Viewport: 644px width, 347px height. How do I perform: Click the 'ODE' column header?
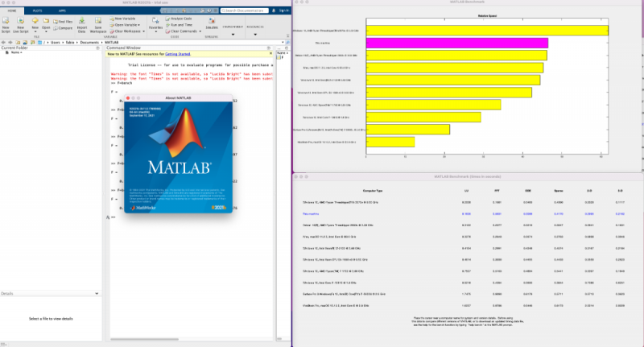528,191
